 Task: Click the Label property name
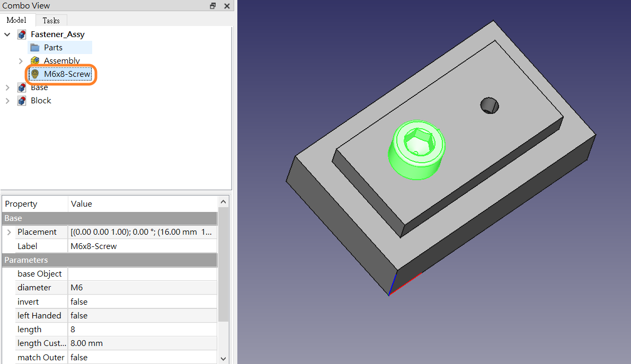tap(28, 246)
